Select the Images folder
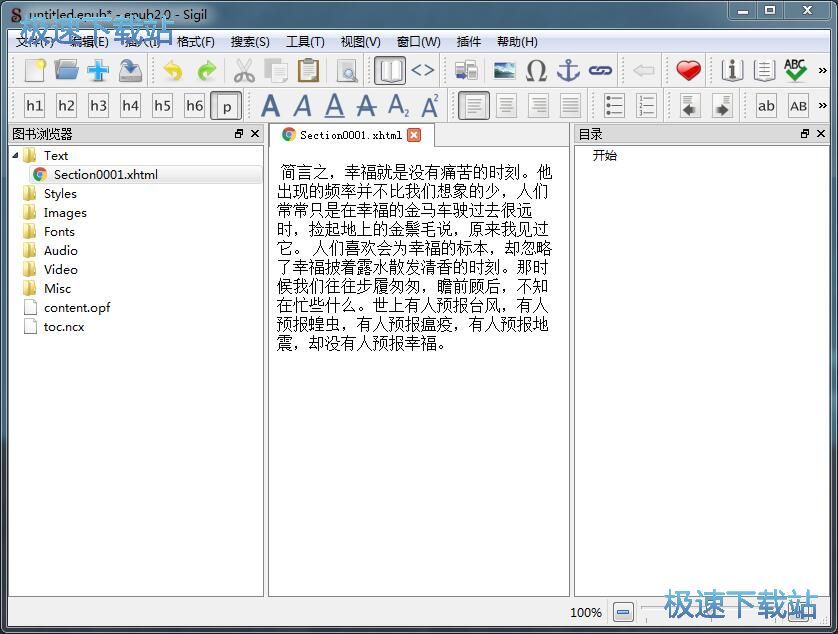The image size is (838, 634). [65, 213]
